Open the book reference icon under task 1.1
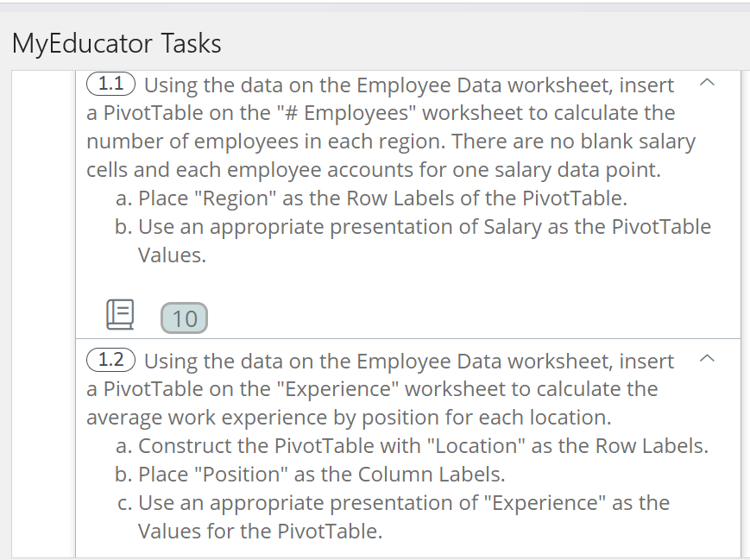750x560 pixels. click(120, 315)
